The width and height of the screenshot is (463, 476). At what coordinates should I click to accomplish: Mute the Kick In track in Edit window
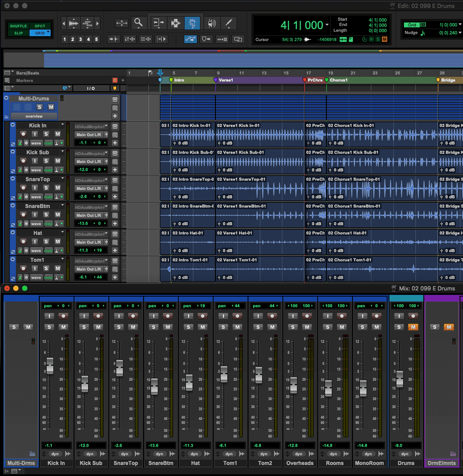point(58,134)
